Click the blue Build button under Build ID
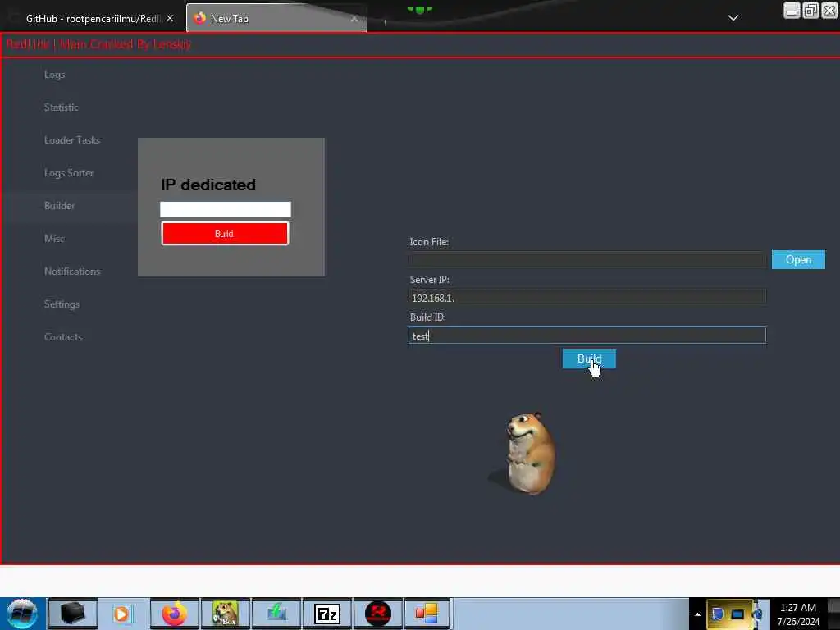Image resolution: width=840 pixels, height=630 pixels. pos(589,358)
